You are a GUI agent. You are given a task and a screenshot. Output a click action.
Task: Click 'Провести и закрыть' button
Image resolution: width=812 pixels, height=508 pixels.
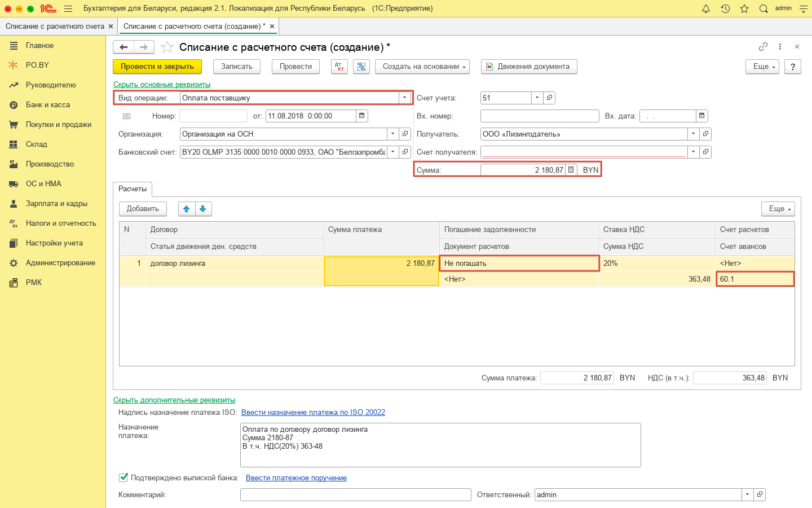click(157, 67)
